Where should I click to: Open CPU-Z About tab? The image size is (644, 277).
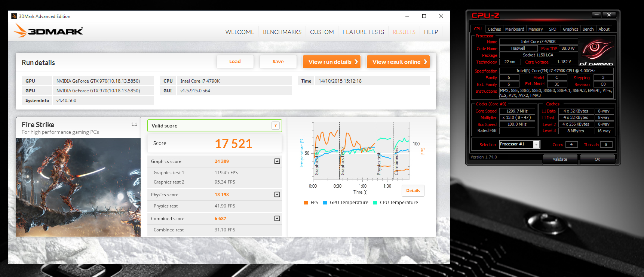(604, 29)
